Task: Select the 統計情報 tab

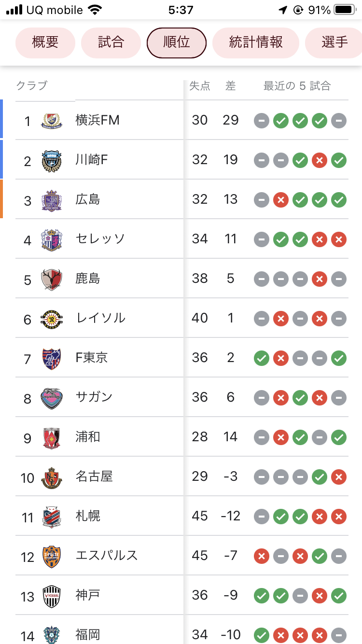Action: (256, 42)
